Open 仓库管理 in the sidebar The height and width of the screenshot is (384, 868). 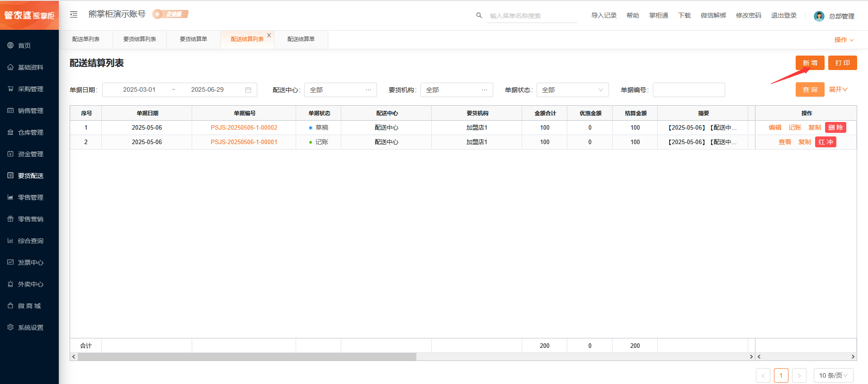(x=29, y=132)
